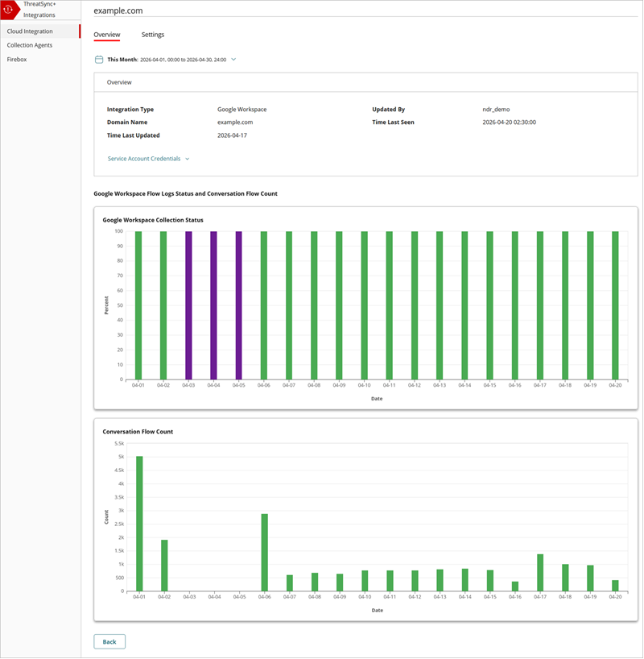This screenshot has width=644, height=659.
Task: Click the 04-01 conversation flow count bar
Action: pos(139,524)
